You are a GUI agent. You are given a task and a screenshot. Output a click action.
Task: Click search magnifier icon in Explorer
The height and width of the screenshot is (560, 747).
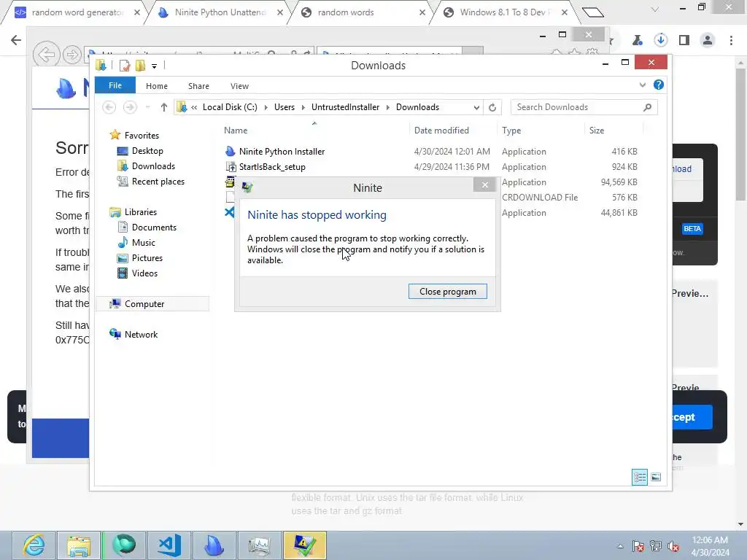(x=647, y=107)
